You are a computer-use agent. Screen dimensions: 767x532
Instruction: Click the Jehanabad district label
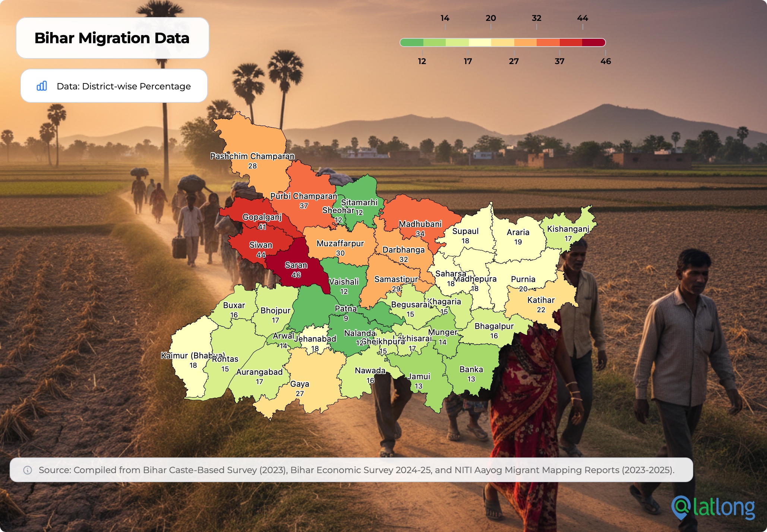(x=315, y=339)
